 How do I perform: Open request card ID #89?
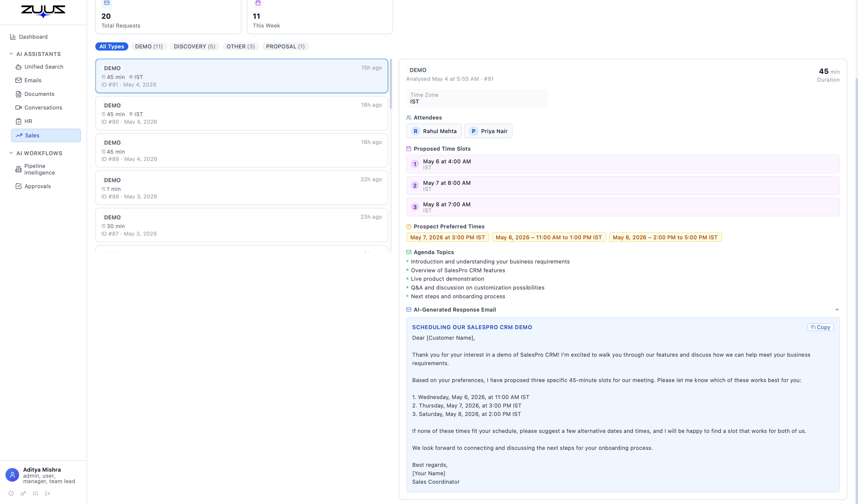[241, 150]
